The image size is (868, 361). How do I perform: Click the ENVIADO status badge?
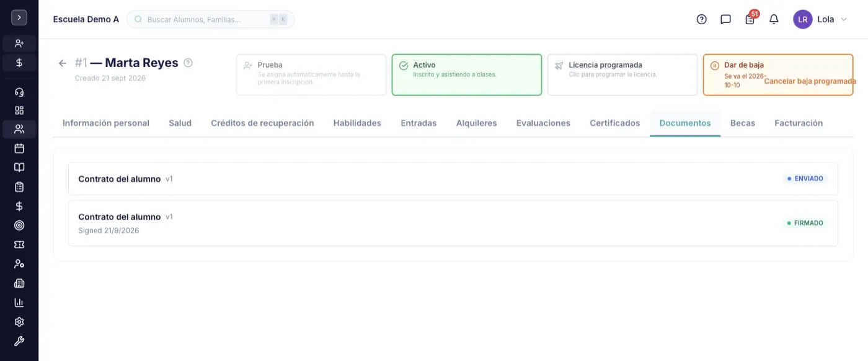point(805,179)
